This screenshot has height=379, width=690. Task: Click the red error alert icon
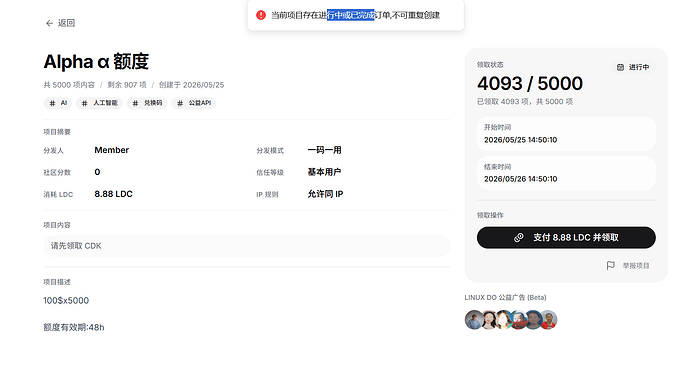[261, 15]
